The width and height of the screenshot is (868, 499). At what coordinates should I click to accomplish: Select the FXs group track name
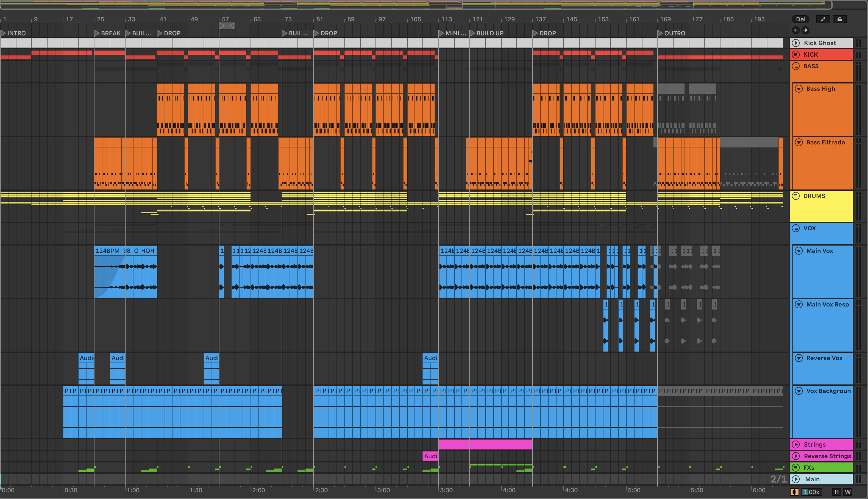click(809, 467)
